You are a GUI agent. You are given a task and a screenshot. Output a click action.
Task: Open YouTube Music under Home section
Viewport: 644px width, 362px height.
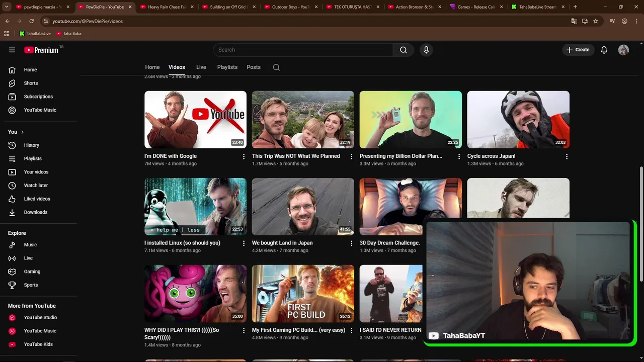coord(40,110)
